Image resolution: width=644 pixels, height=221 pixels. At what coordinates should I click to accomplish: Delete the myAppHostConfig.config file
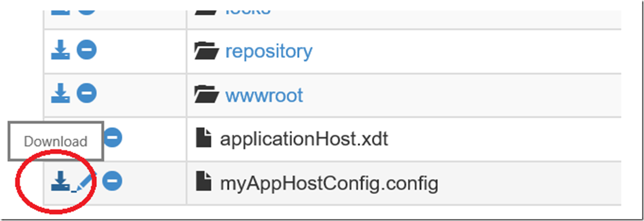[x=113, y=181]
